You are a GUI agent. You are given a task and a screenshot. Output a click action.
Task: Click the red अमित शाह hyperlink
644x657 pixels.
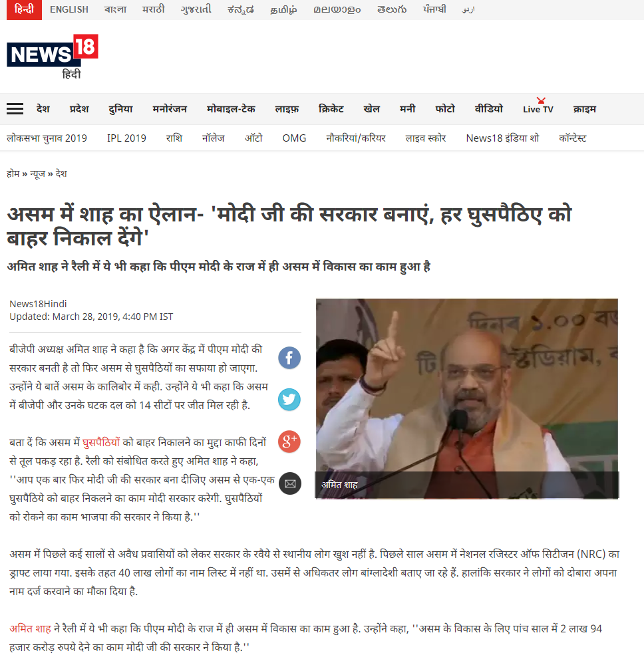tap(30, 628)
